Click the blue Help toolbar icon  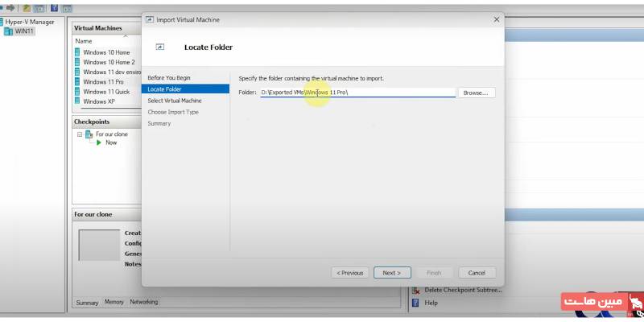coord(54,8)
